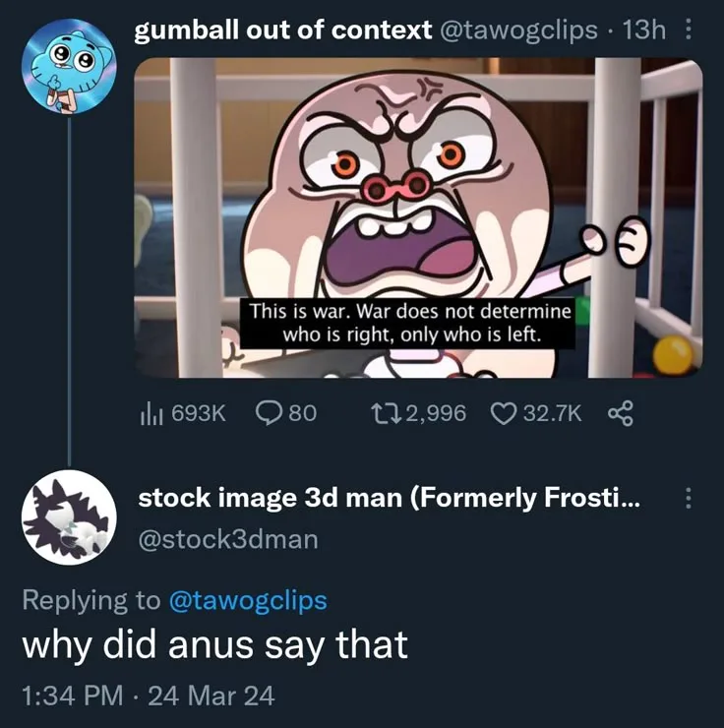Open gumball out of context profile avatar
The image size is (724, 728).
point(68,66)
